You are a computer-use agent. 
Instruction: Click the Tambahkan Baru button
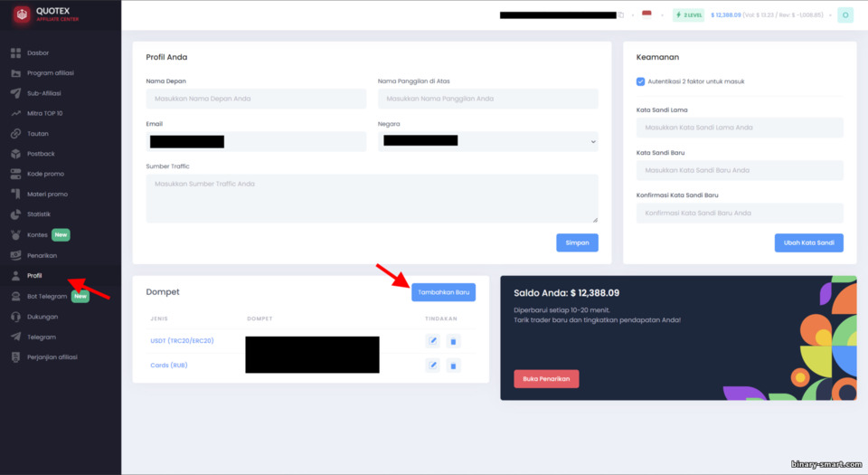(x=443, y=292)
